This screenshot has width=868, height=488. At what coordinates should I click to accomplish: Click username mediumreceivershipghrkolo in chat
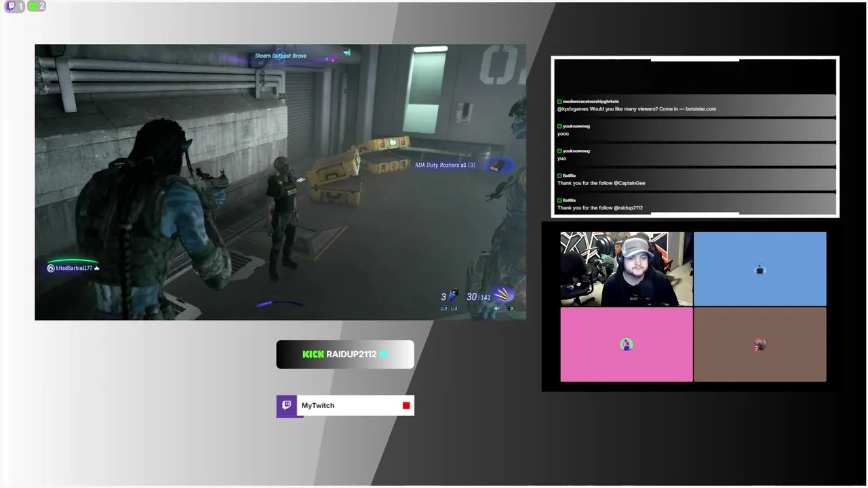coord(591,102)
